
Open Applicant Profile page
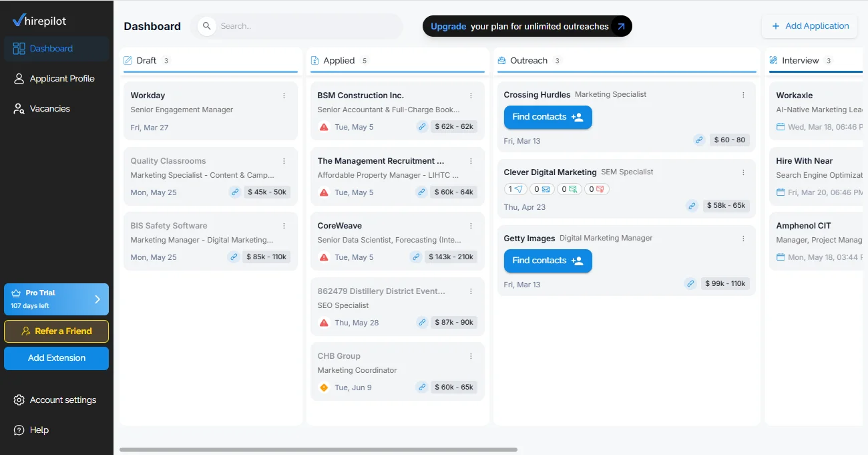pos(57,79)
